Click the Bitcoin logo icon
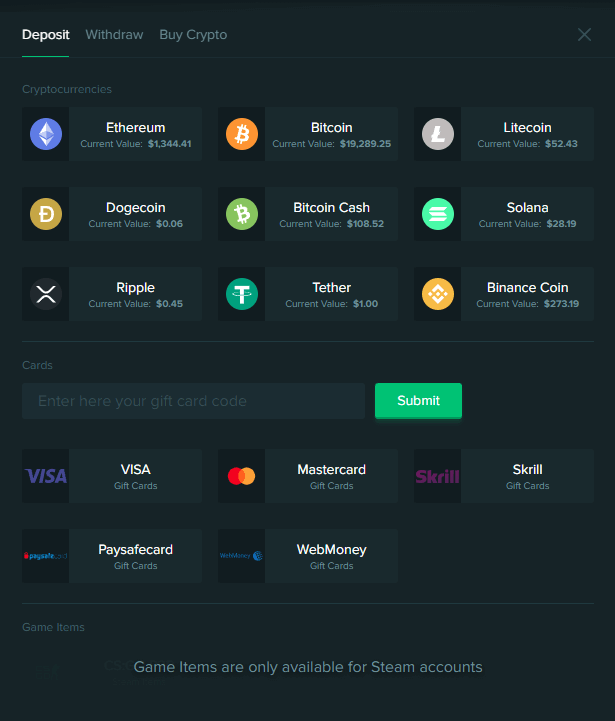Image resolution: width=615 pixels, height=721 pixels. click(242, 134)
